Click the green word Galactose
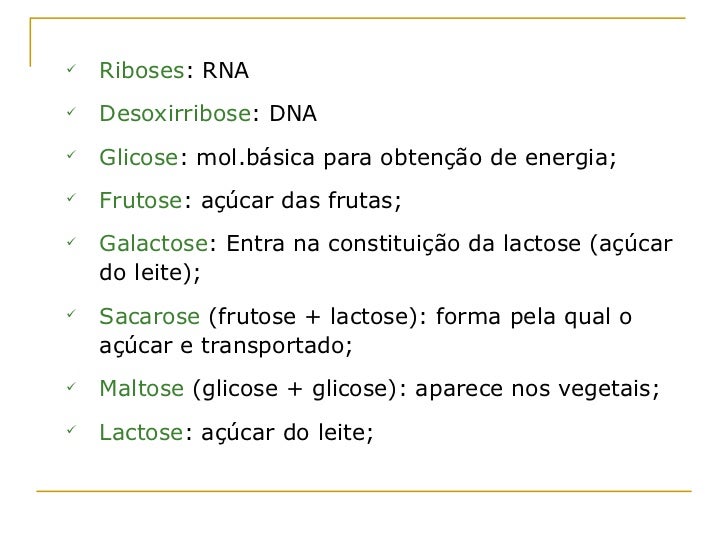Image resolution: width=728 pixels, height=546 pixels. pos(154,243)
